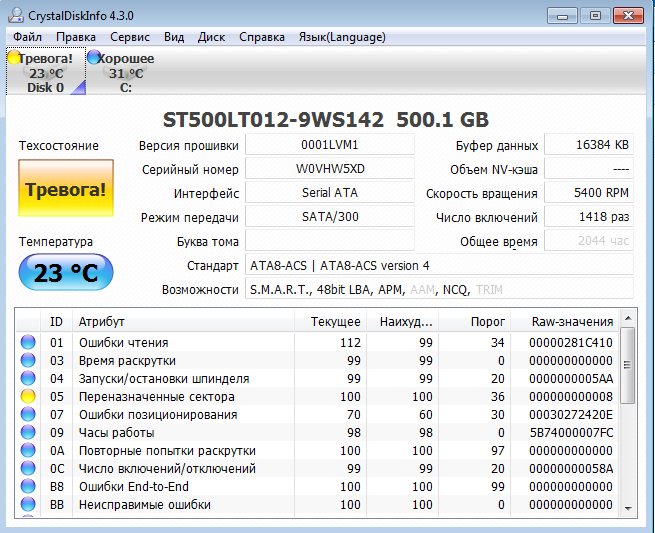Screen dimensions: 655x533
Task: Click blue status orb on C: disk tab
Action: [94, 57]
